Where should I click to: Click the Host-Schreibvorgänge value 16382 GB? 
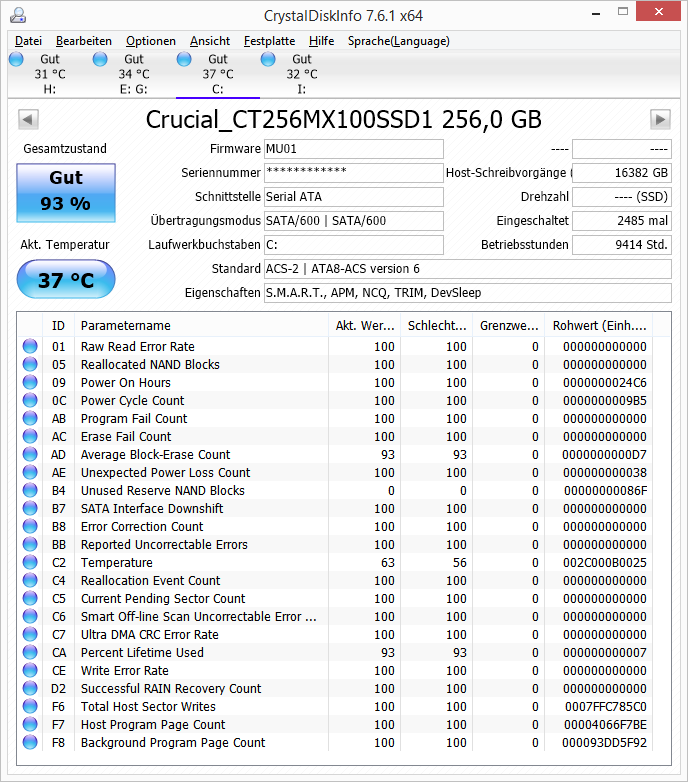pos(622,173)
